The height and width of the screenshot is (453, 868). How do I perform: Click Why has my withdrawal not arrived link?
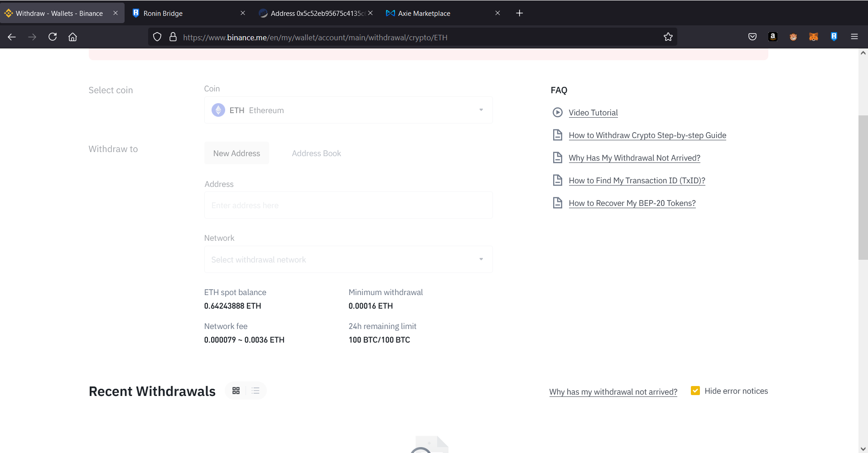point(613,391)
